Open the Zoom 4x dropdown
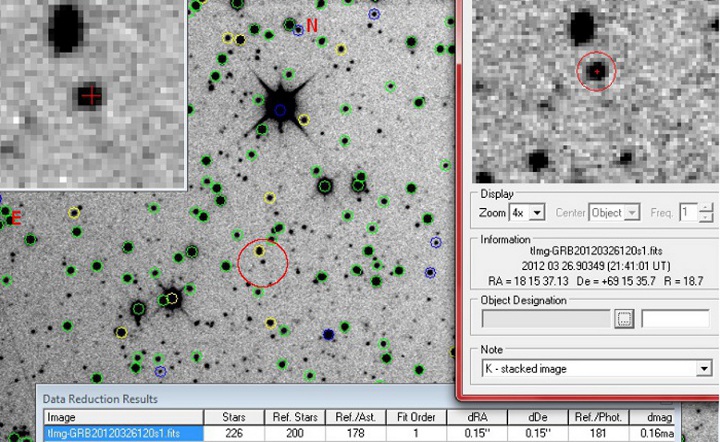This screenshot has height=442, width=720. tap(537, 213)
